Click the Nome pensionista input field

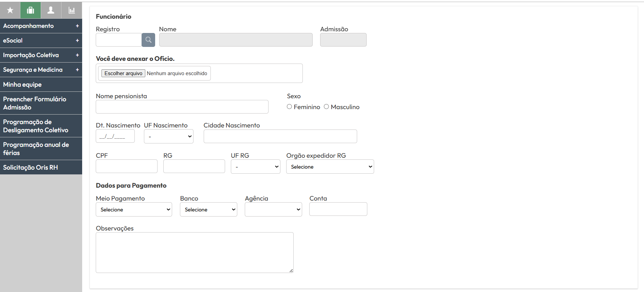(x=182, y=107)
